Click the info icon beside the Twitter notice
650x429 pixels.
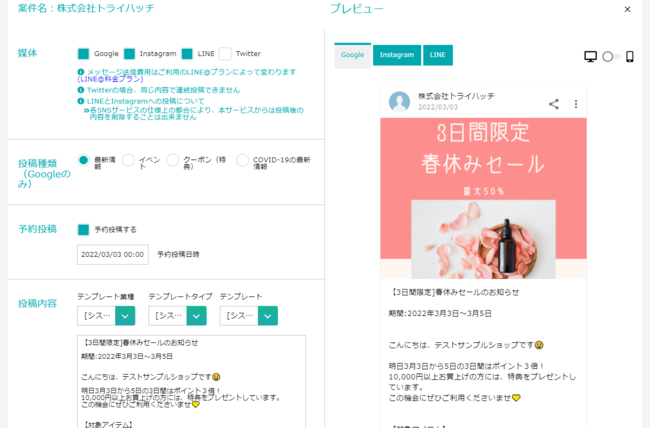point(81,90)
